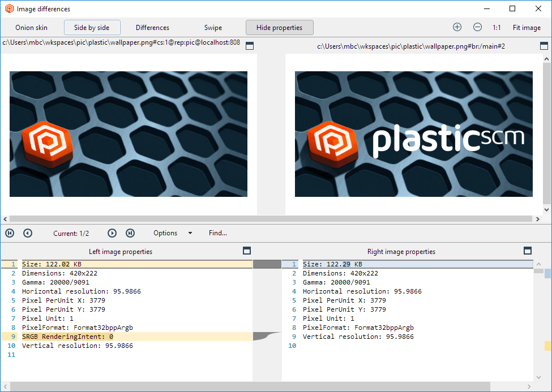Click right file path wallpaper.png#br:/main#2

point(411,46)
